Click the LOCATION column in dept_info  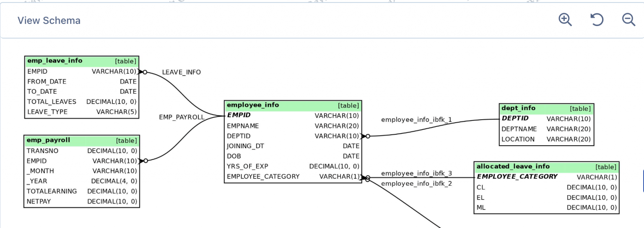(518, 139)
